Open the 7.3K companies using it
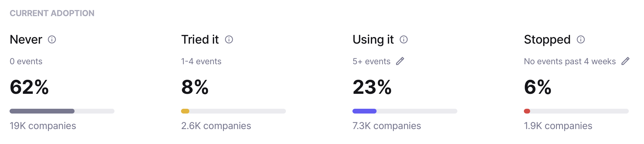The width and height of the screenshot is (644, 144). click(x=387, y=126)
